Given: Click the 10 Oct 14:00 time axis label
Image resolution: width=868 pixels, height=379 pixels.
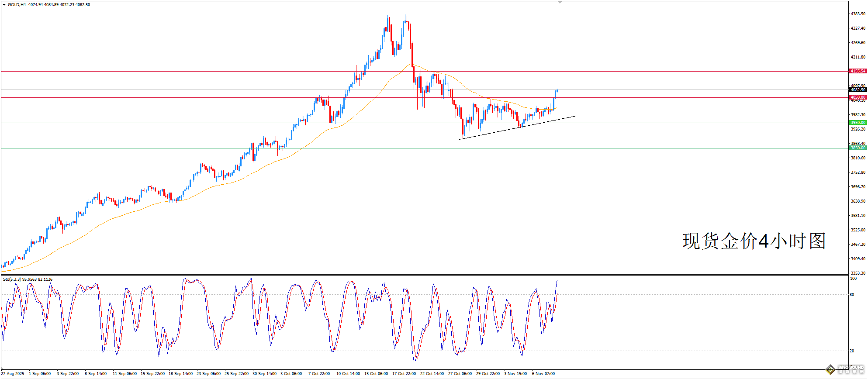Looking at the screenshot, I should click(348, 374).
